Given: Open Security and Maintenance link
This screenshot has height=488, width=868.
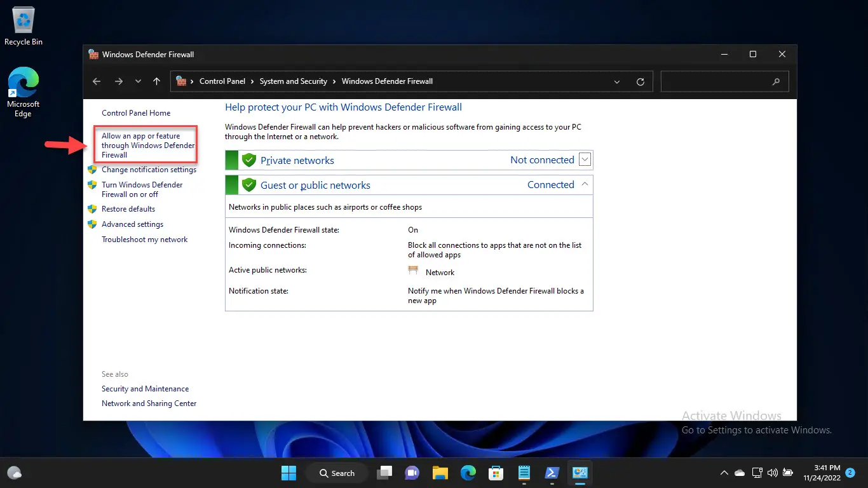Looking at the screenshot, I should [145, 389].
